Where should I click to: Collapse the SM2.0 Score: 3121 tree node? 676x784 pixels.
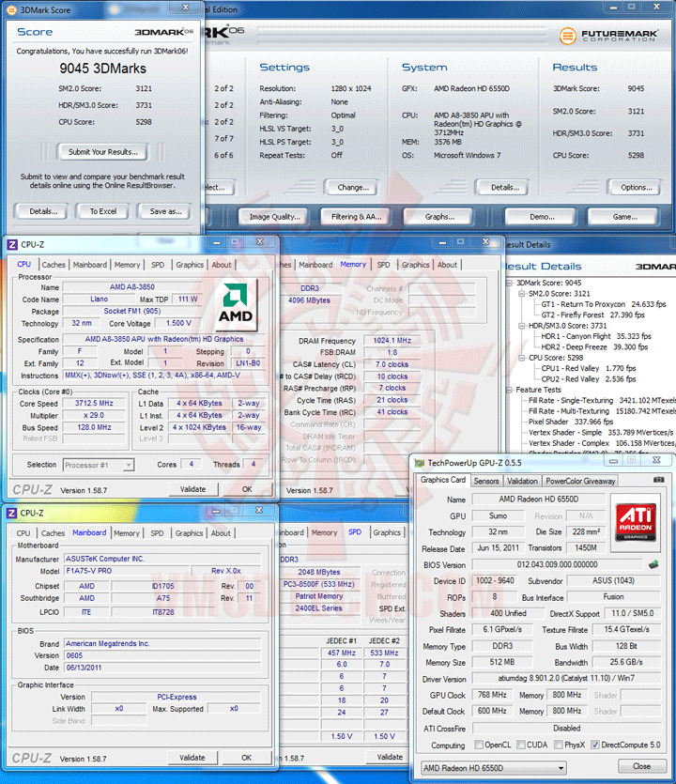pyautogui.click(x=521, y=294)
